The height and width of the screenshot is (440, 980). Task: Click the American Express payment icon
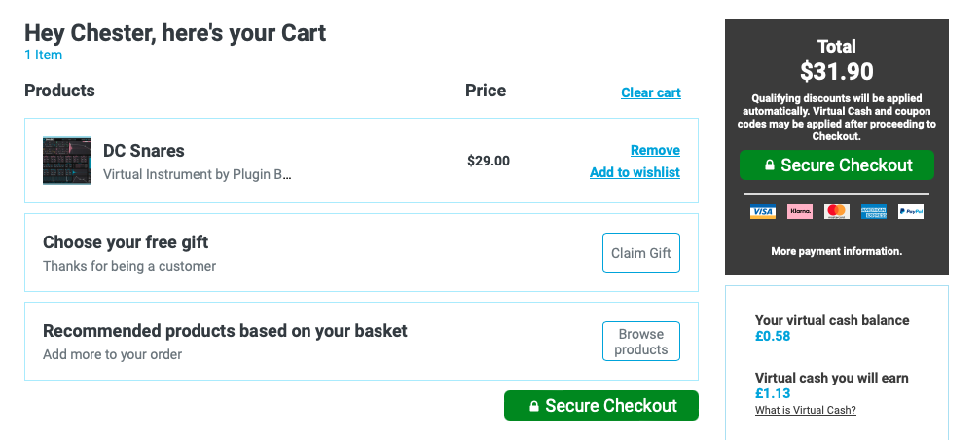click(x=873, y=212)
